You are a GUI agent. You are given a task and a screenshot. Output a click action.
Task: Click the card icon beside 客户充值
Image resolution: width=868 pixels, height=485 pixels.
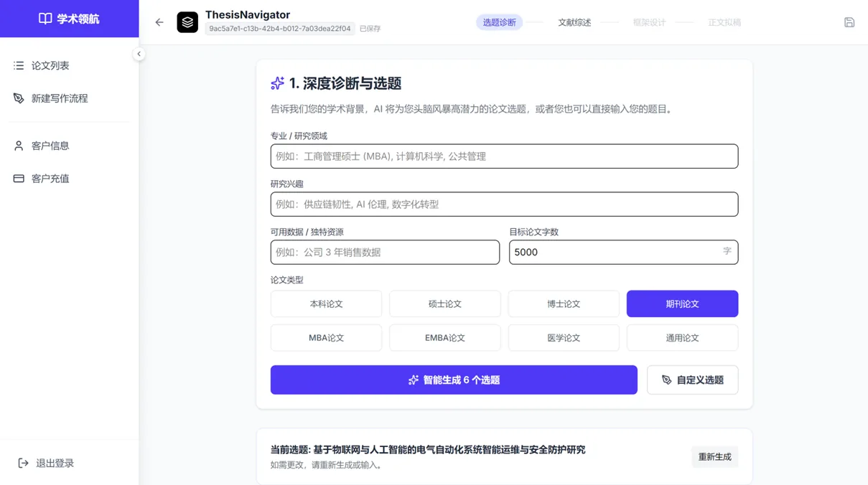(x=19, y=179)
